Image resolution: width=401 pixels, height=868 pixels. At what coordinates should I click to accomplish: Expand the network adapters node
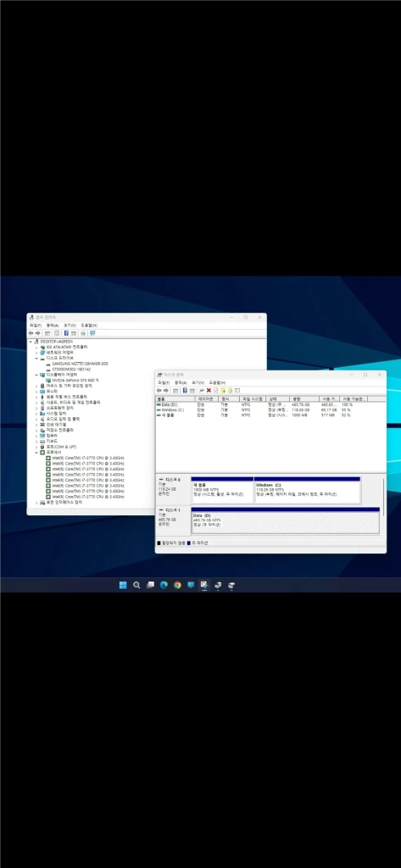[36, 353]
